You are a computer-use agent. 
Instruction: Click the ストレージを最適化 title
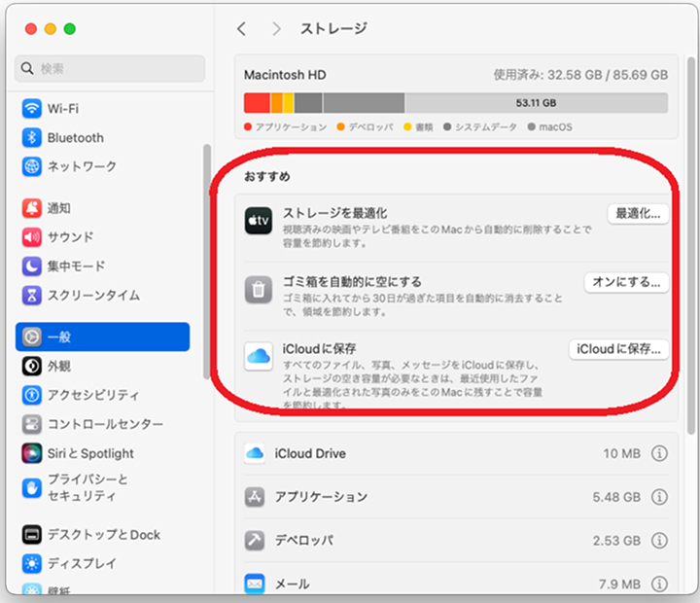coord(334,213)
